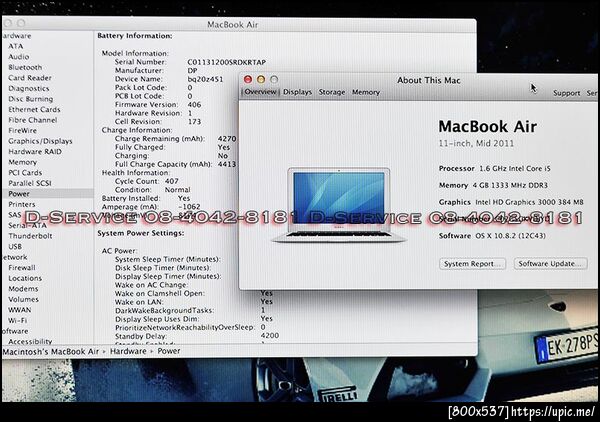Click Firmware Version value 406
This screenshot has width=600, height=422.
click(194, 105)
